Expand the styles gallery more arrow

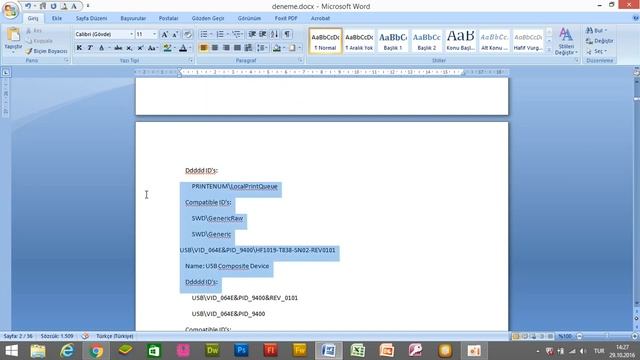point(549,50)
